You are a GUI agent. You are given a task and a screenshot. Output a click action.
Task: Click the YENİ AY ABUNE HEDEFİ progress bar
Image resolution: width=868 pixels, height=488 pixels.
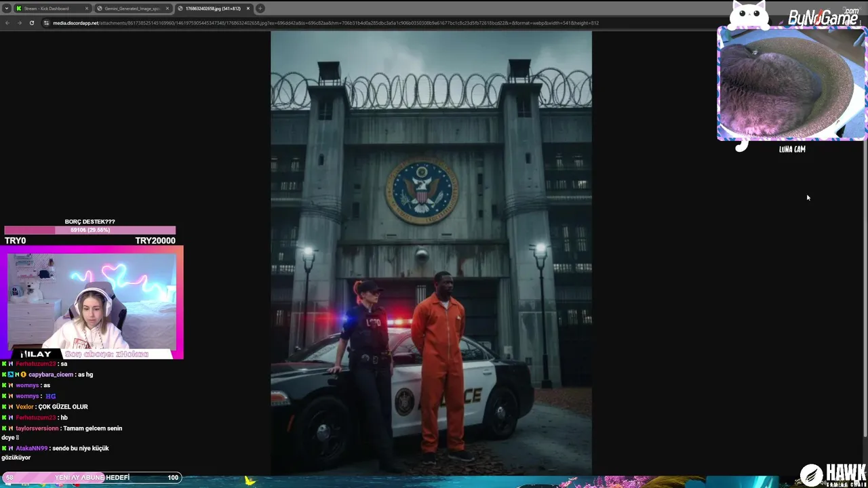pos(92,477)
